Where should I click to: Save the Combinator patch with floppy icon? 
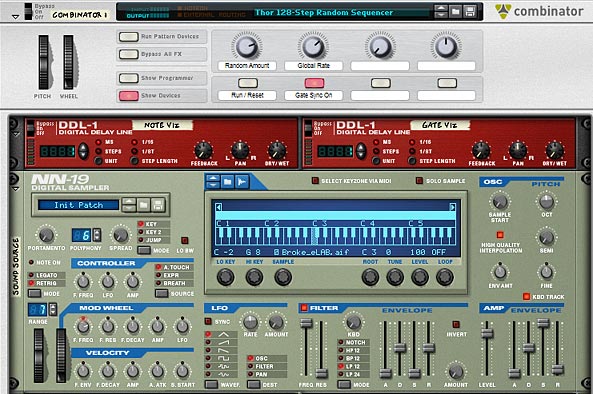point(470,12)
